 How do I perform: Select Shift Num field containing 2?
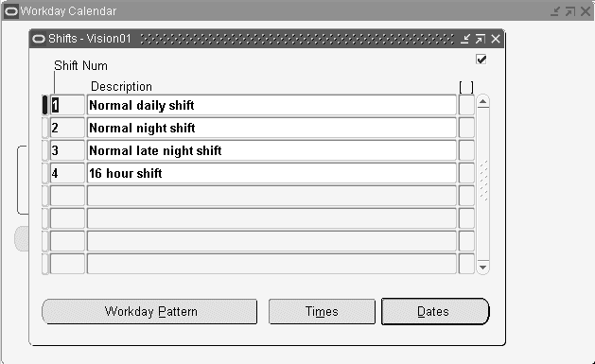pyautogui.click(x=67, y=128)
